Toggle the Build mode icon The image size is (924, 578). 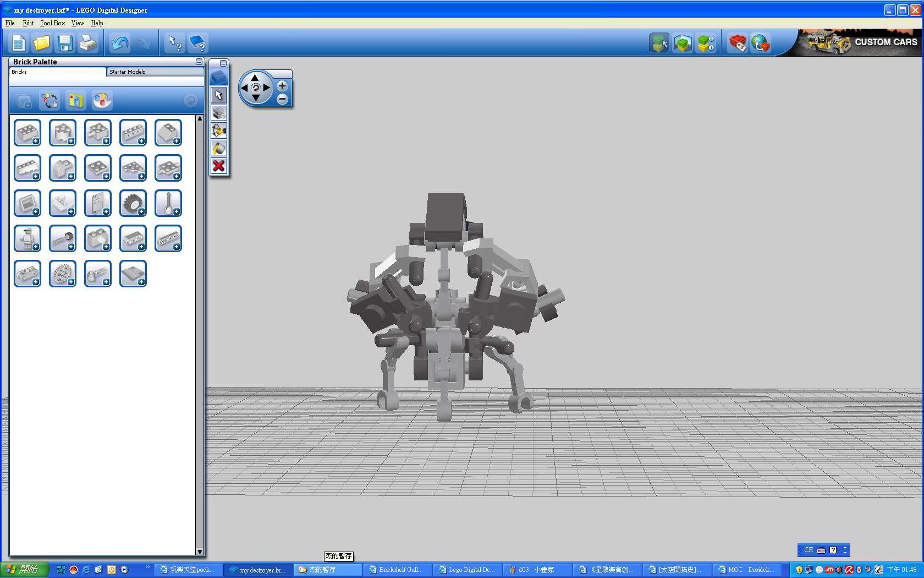click(x=659, y=43)
